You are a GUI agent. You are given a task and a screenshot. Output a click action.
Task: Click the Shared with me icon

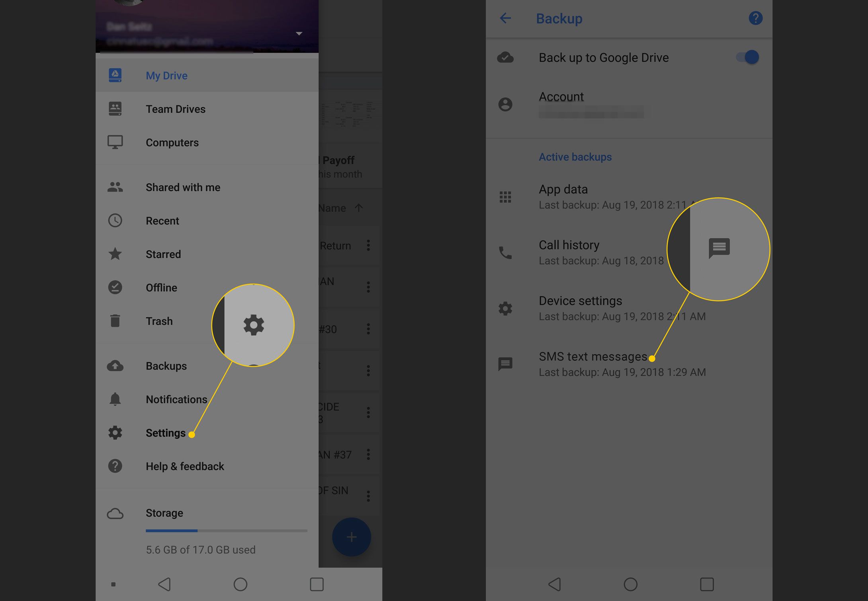pyautogui.click(x=115, y=187)
